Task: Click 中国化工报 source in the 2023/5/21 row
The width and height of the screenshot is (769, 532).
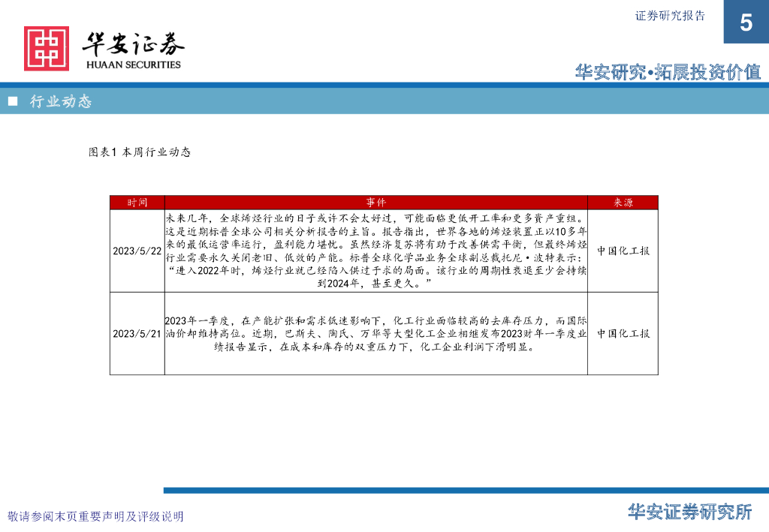Action: (x=623, y=334)
